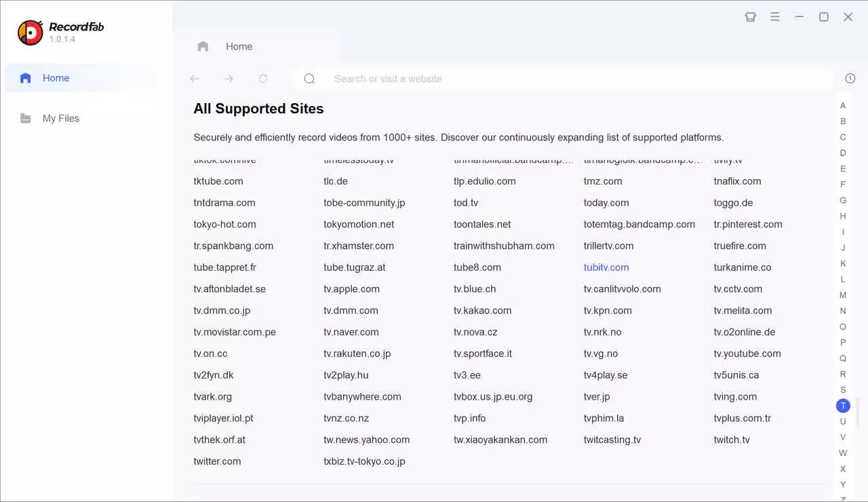Click the RecordFab logo icon

pos(31,33)
